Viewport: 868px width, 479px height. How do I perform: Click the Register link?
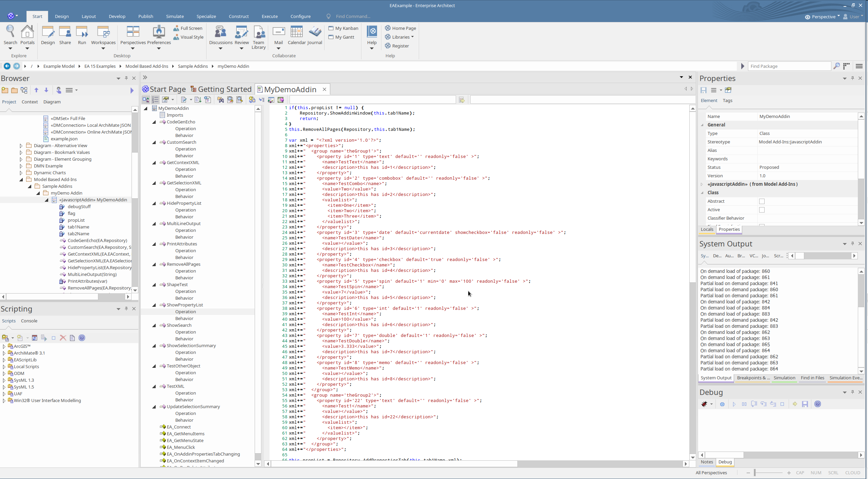click(x=400, y=46)
